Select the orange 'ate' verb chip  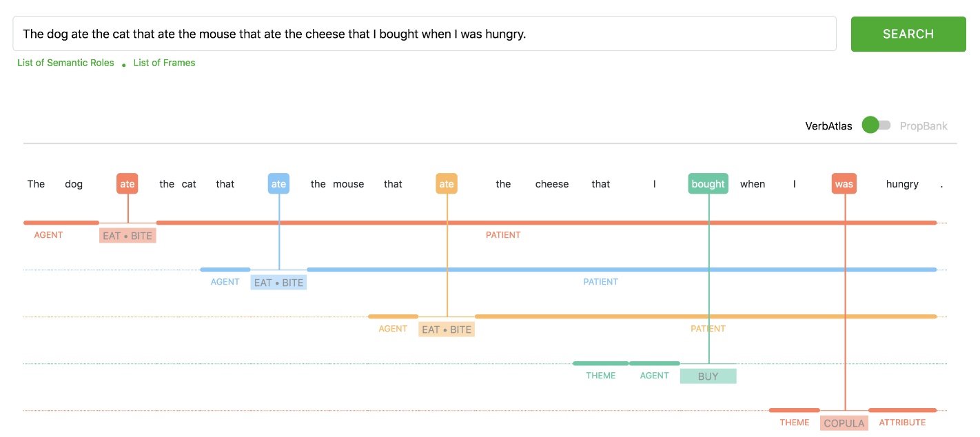pyautogui.click(x=447, y=184)
